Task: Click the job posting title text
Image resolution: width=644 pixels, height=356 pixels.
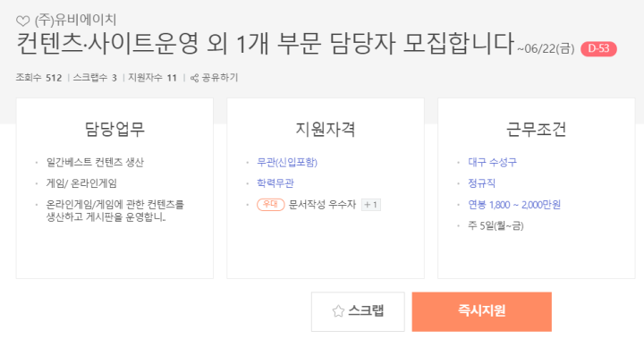Action: click(266, 43)
